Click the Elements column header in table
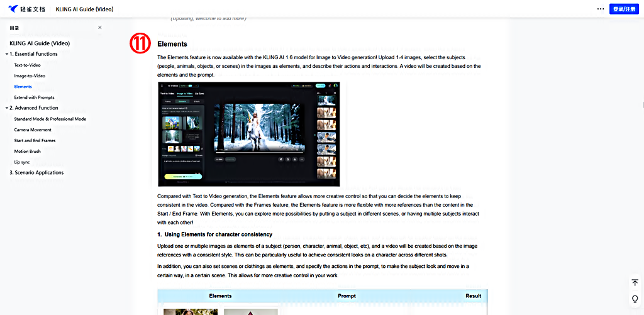 click(x=221, y=296)
